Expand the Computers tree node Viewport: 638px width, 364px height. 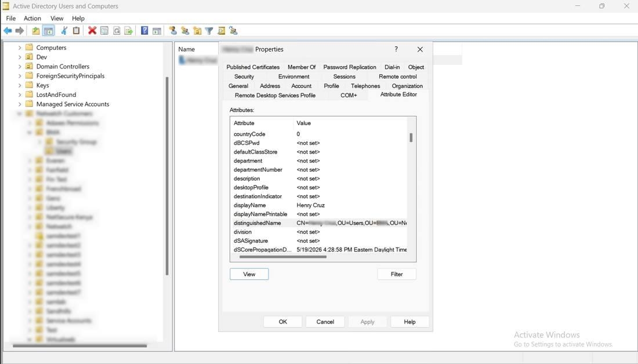point(20,48)
